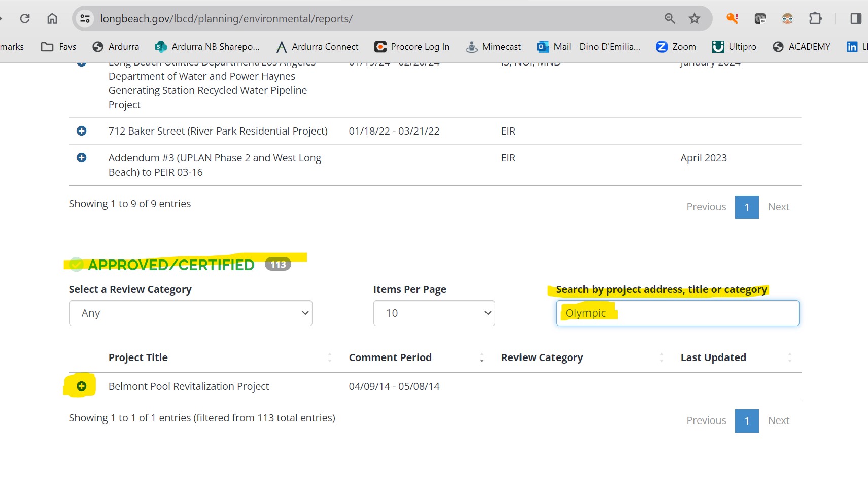This screenshot has width=868, height=488.
Task: Click the zoom magnifier icon in address bar
Action: click(670, 19)
